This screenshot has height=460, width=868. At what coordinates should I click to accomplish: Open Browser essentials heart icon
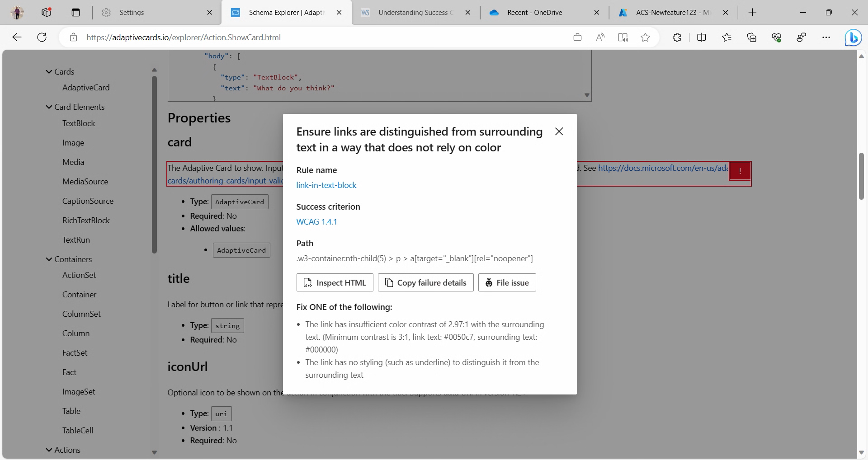[x=777, y=38]
